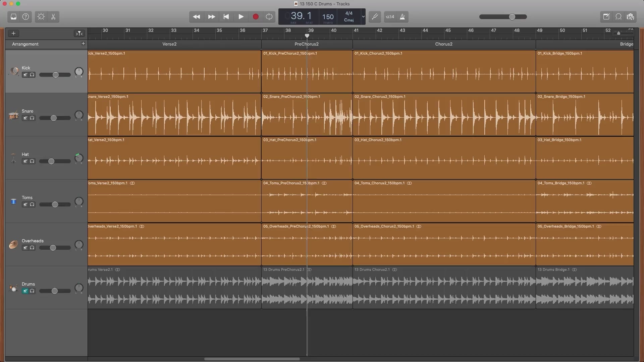Open the Library panel button

click(x=13, y=17)
